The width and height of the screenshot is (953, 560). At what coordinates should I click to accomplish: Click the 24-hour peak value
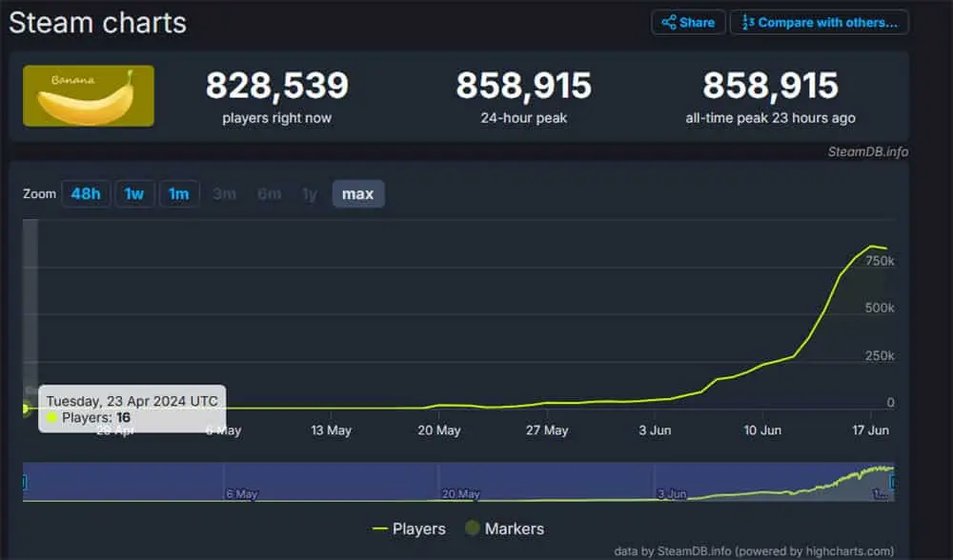coord(524,85)
